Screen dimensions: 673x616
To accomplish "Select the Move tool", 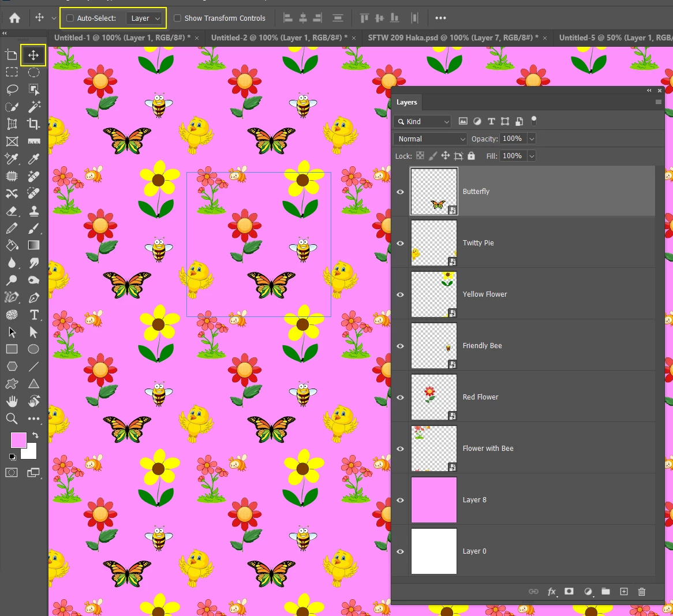I will (33, 55).
